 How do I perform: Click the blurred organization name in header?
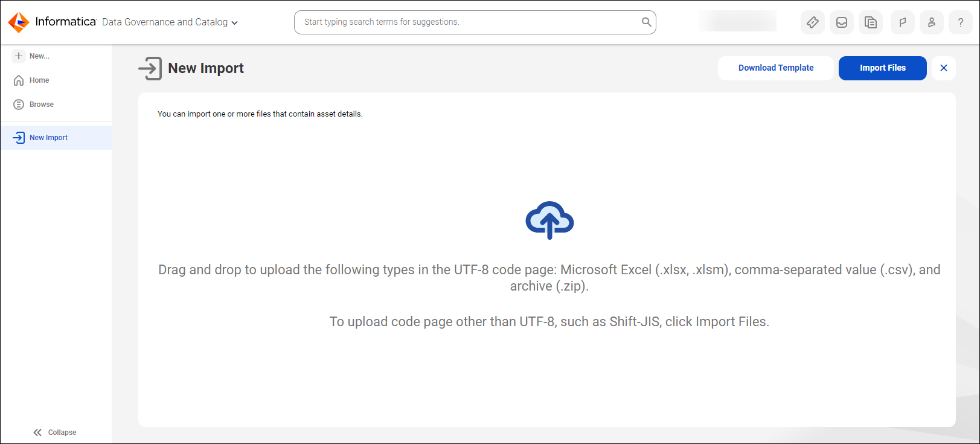coord(738,22)
